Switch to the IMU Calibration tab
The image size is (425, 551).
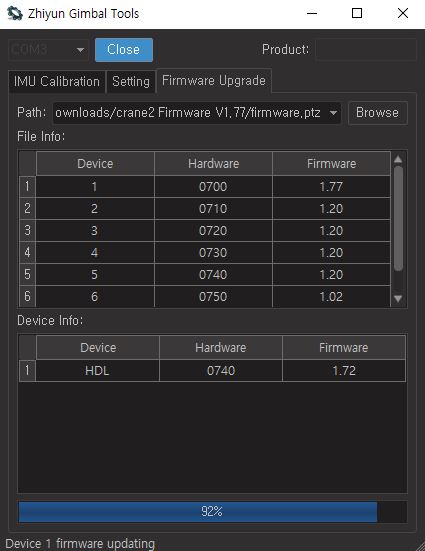point(57,82)
